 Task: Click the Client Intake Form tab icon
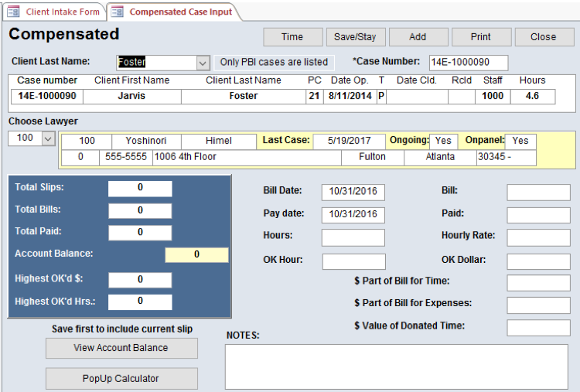(13, 12)
